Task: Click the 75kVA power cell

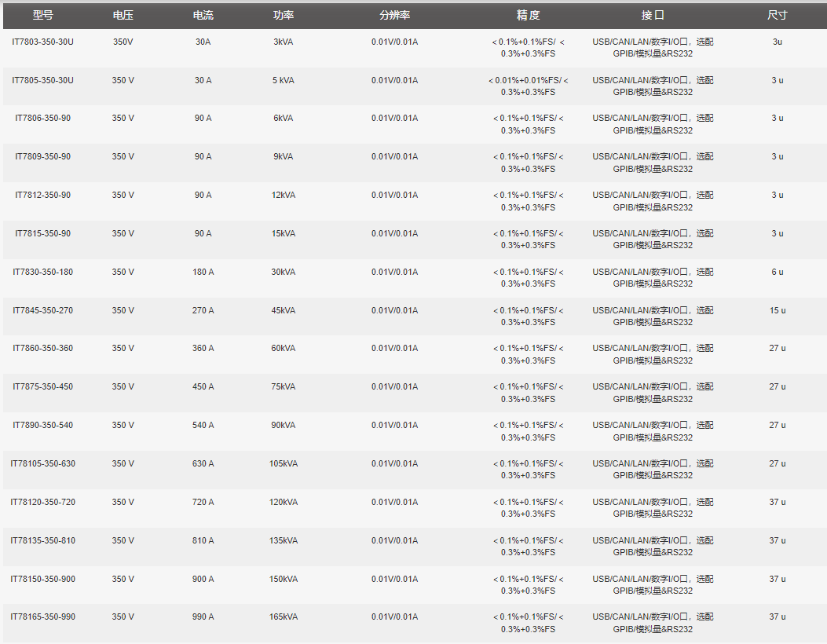Action: point(284,386)
